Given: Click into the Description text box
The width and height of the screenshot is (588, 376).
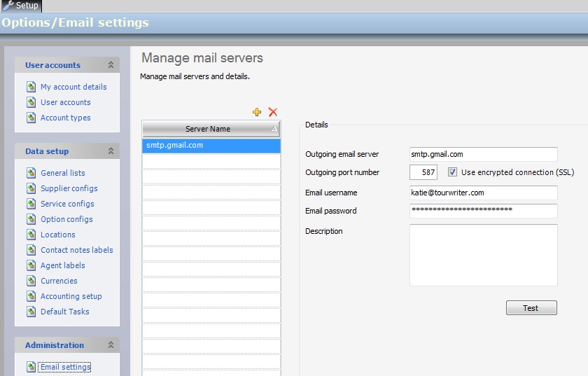Looking at the screenshot, I should point(483,255).
